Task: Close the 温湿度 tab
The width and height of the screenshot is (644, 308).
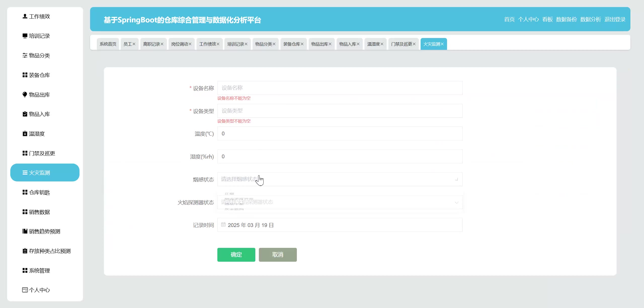Action: 382,44
